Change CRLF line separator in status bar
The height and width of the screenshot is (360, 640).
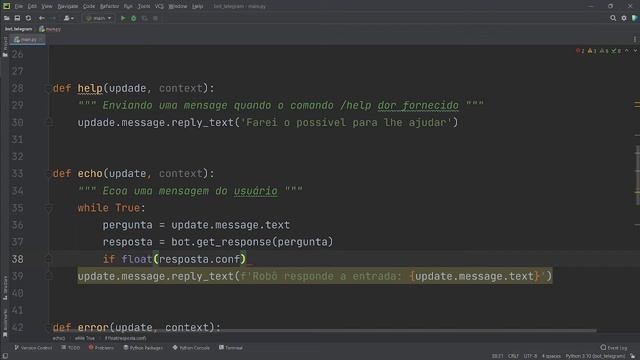(x=513, y=356)
